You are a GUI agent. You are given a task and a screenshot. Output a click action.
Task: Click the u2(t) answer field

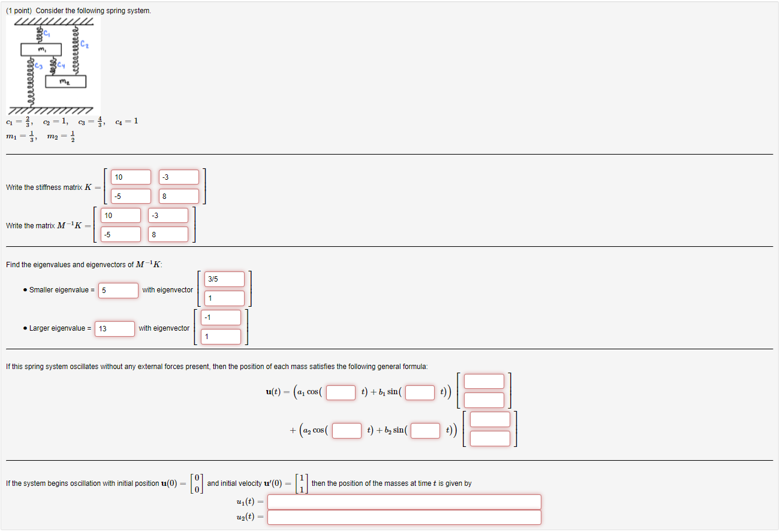pyautogui.click(x=404, y=517)
